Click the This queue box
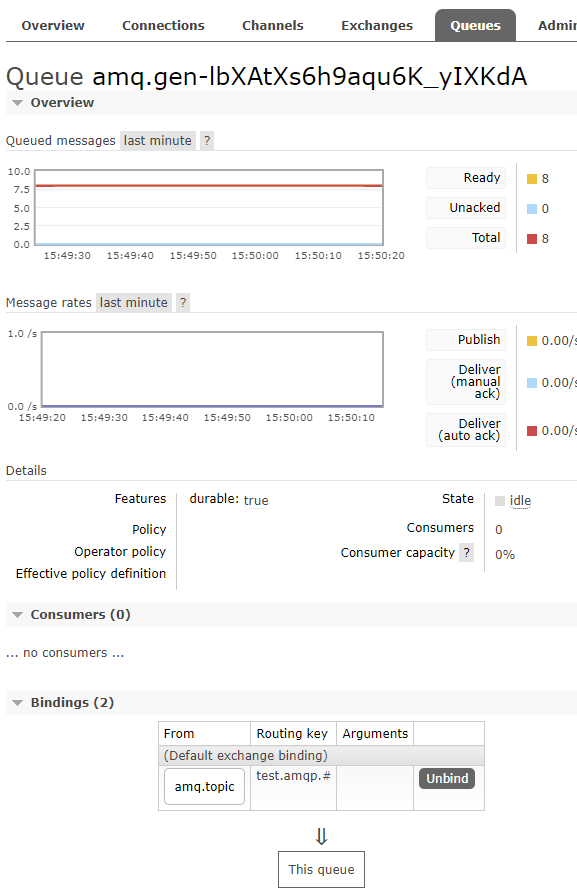The width and height of the screenshot is (577, 896). point(321,870)
